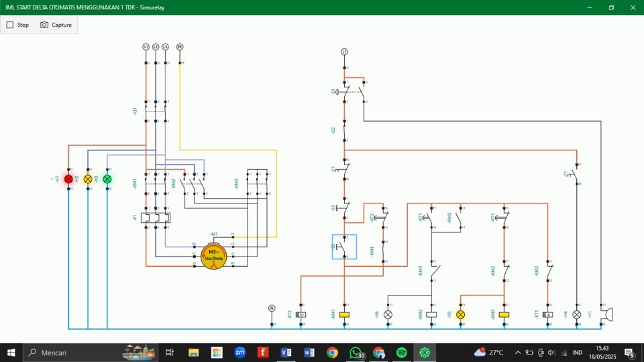
Task: Click the unenergized KM2 contactor coil
Action: [431, 315]
